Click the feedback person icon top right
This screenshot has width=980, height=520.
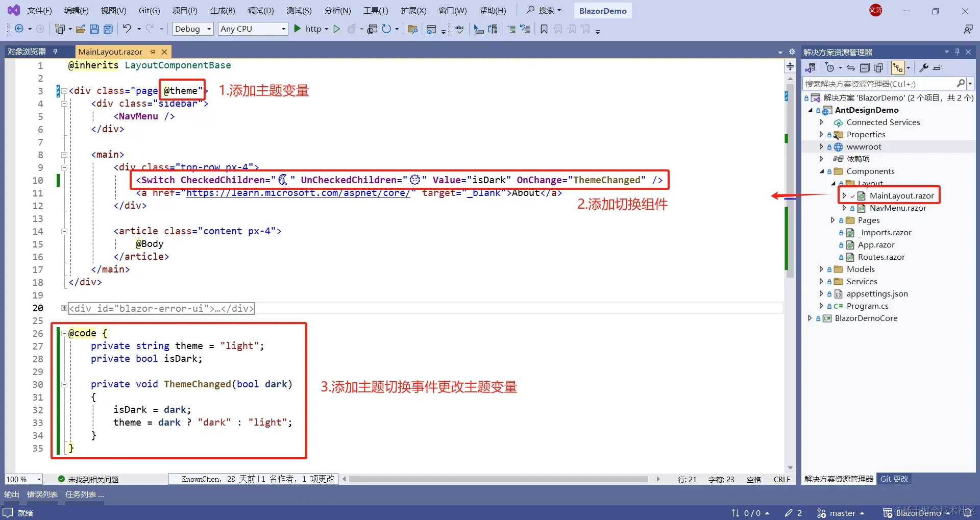click(x=968, y=29)
